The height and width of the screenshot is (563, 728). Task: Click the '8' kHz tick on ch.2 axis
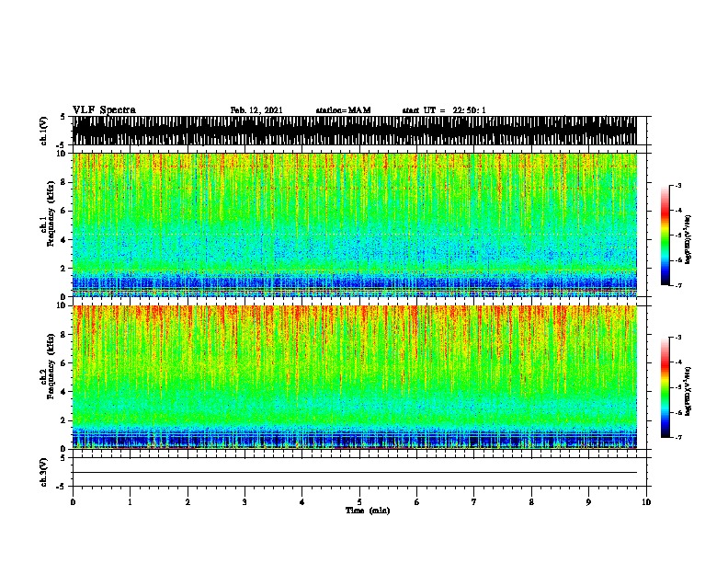64,335
